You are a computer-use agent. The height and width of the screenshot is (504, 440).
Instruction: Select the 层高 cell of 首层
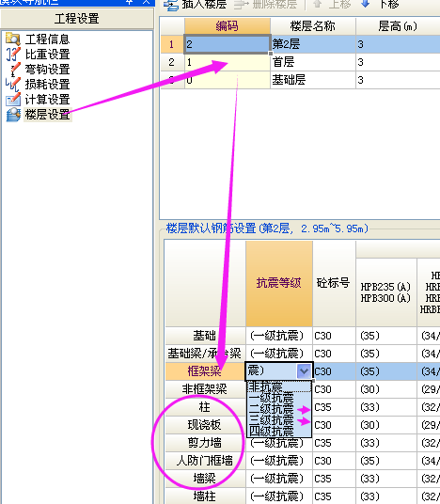398,62
